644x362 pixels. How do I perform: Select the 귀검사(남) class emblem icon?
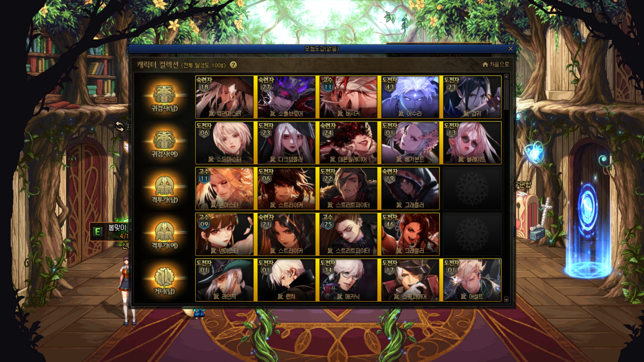coord(164,94)
